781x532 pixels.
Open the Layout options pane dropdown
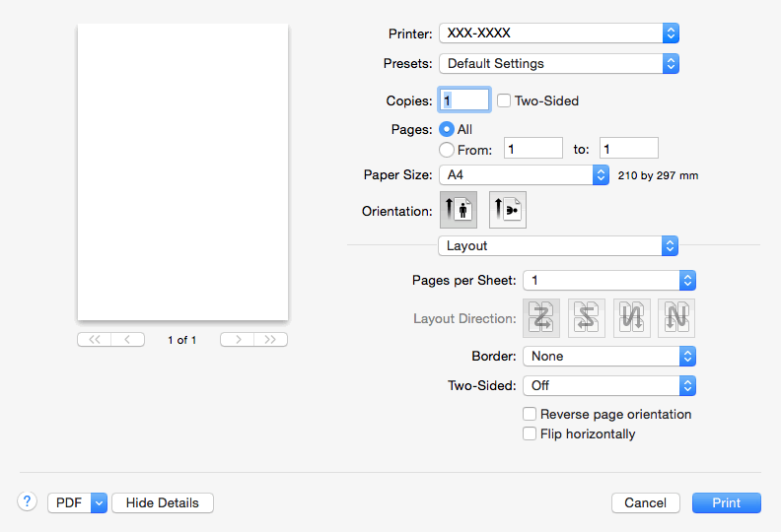point(558,246)
